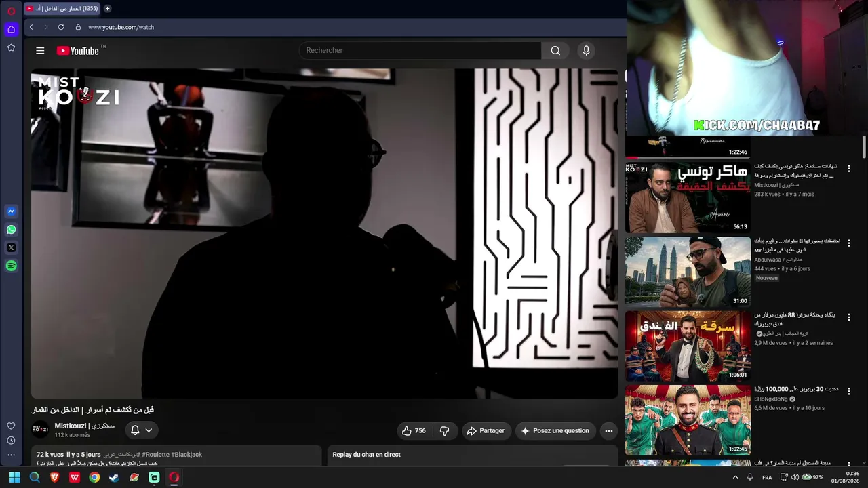
Task: Open the Mistkouzi channel name link
Action: pyautogui.click(x=85, y=426)
